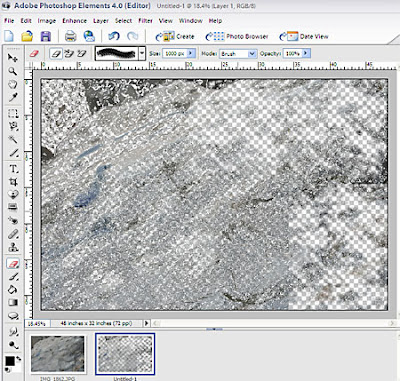Select the Spot Healing Brush tool

click(13, 234)
